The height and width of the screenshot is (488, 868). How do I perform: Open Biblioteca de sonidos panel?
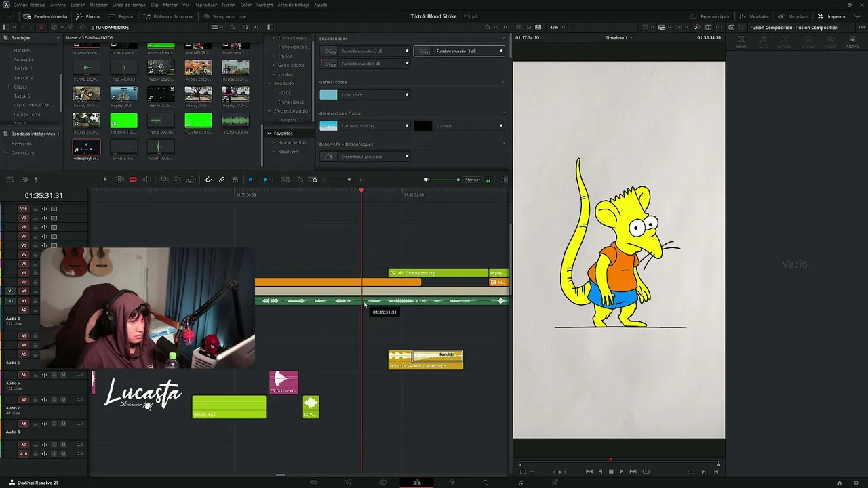pos(167,16)
